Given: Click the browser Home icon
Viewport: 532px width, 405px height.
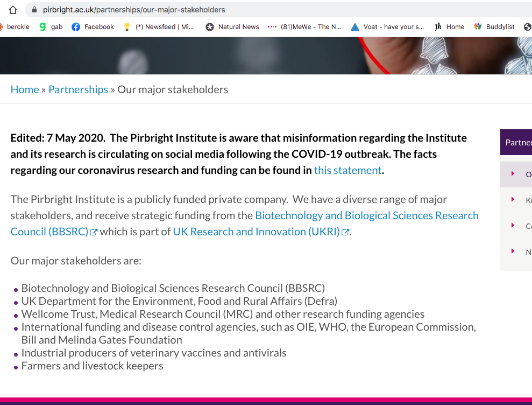Looking at the screenshot, I should coord(13,10).
